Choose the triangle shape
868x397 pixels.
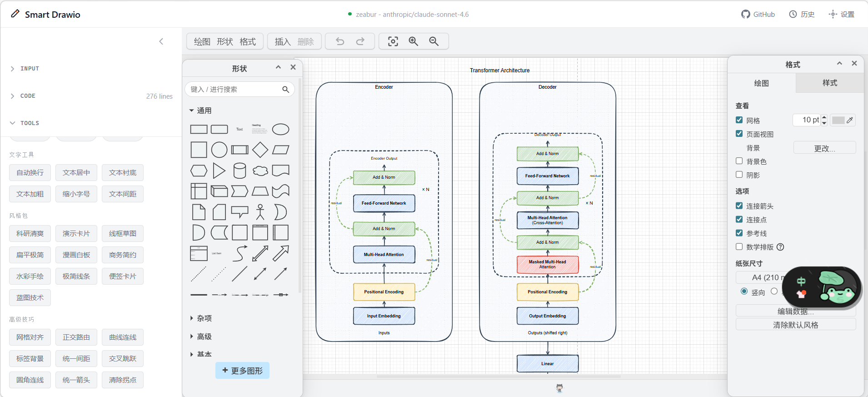click(219, 171)
